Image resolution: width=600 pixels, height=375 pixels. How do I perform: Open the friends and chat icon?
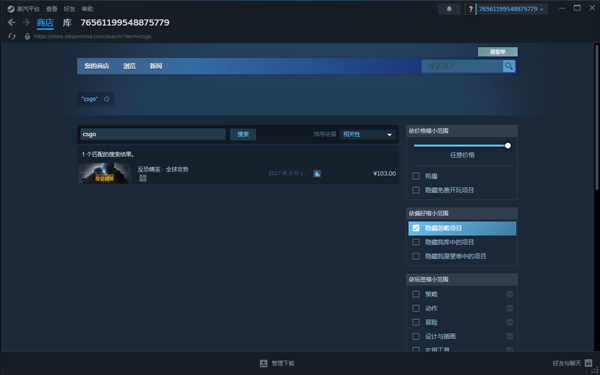coord(589,363)
